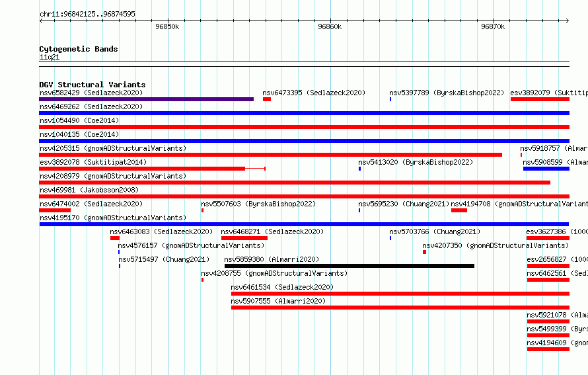This screenshot has width=588, height=375.
Task: Click nsv5397789 (ByrskaBishop2022) label
Action: point(447,93)
